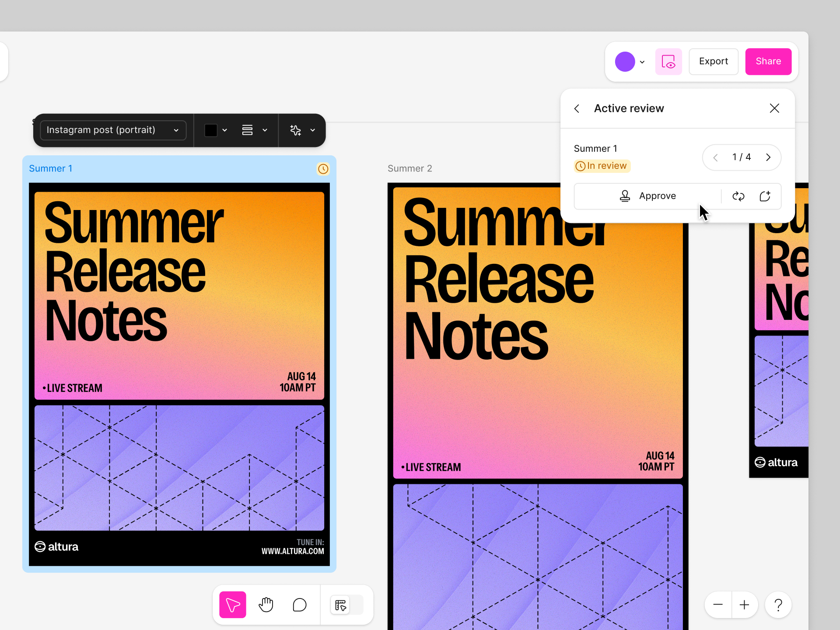The width and height of the screenshot is (840, 630).
Task: Click the Approve button
Action: point(648,196)
